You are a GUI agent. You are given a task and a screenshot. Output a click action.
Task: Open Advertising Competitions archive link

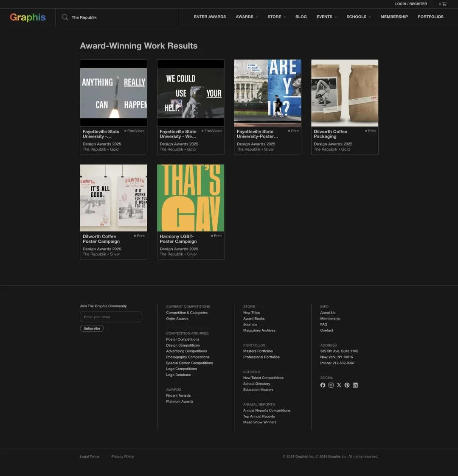(x=186, y=351)
